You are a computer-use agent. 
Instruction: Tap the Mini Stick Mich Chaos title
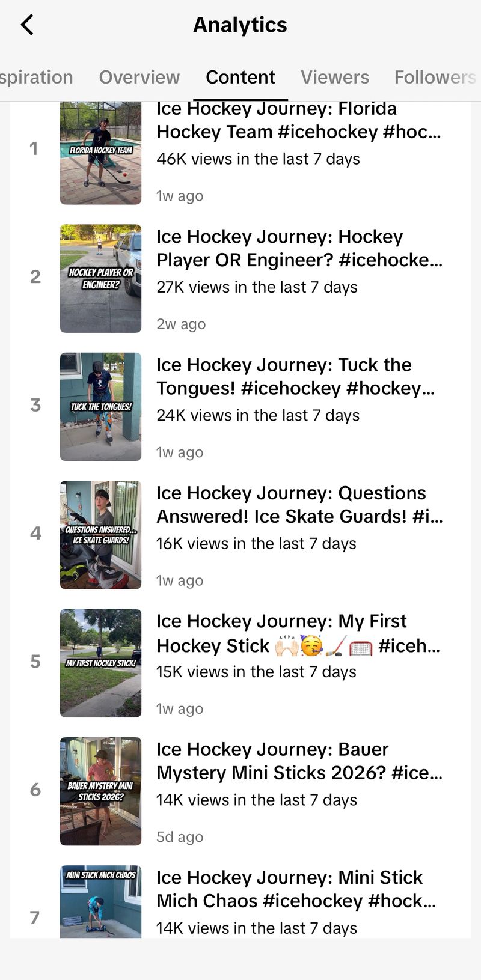click(296, 889)
